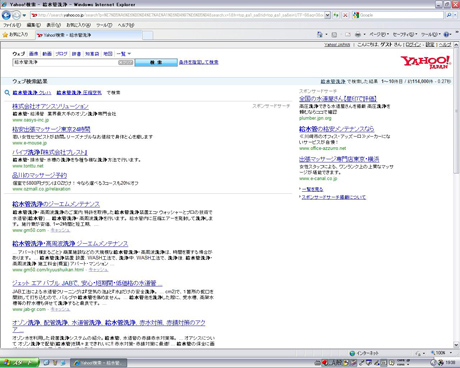
Task: Click the blue 検索 button
Action: click(x=156, y=62)
